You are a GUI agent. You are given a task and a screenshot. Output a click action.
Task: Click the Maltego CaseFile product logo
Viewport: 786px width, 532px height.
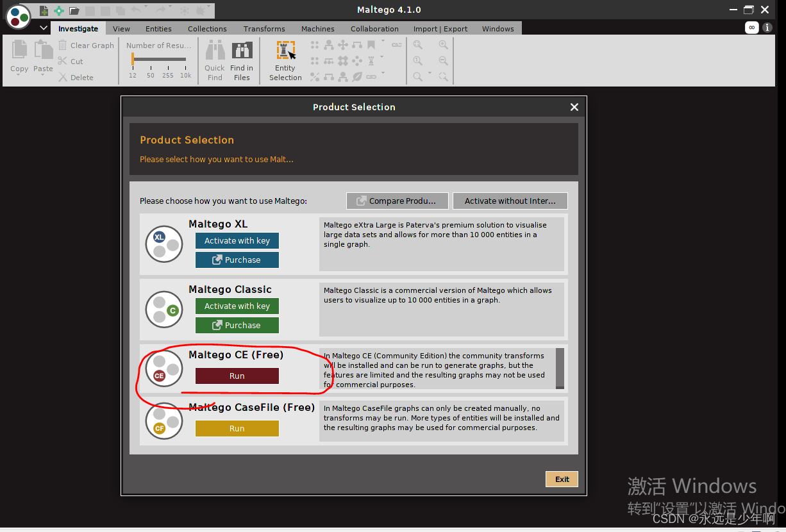coord(164,421)
